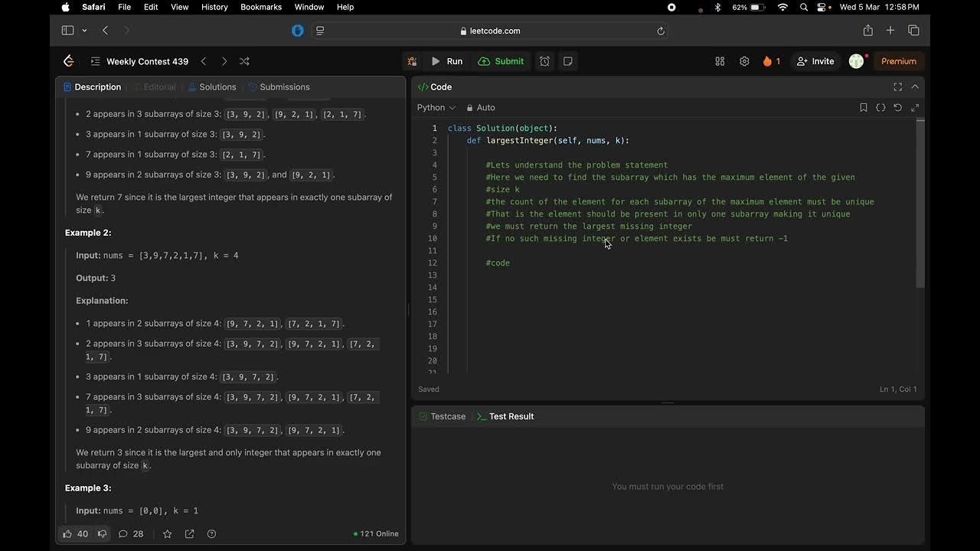Image resolution: width=980 pixels, height=551 pixels.
Task: Open the Python language dropdown
Action: coord(436,108)
